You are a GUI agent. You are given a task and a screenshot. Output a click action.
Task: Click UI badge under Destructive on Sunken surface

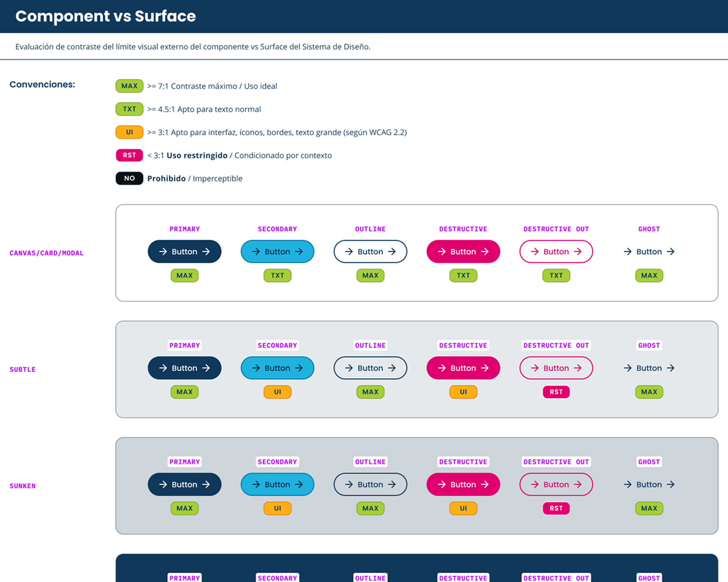click(x=463, y=508)
